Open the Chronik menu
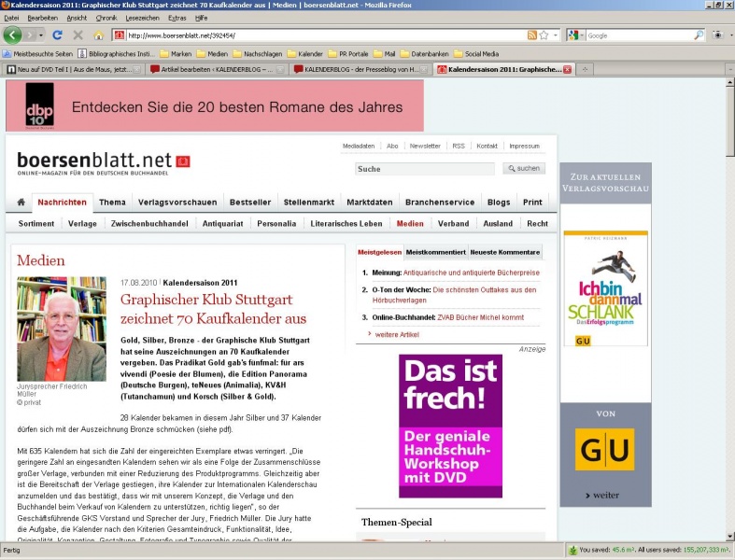 click(106, 18)
